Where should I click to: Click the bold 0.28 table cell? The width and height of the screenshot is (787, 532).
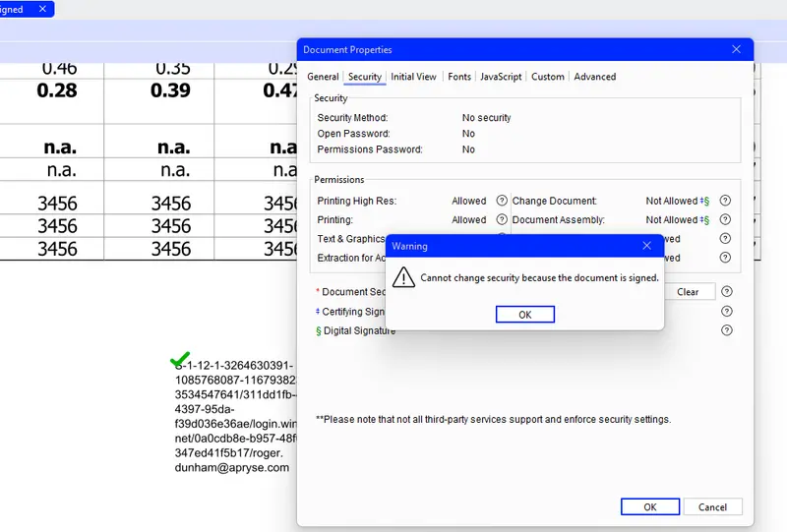57,90
